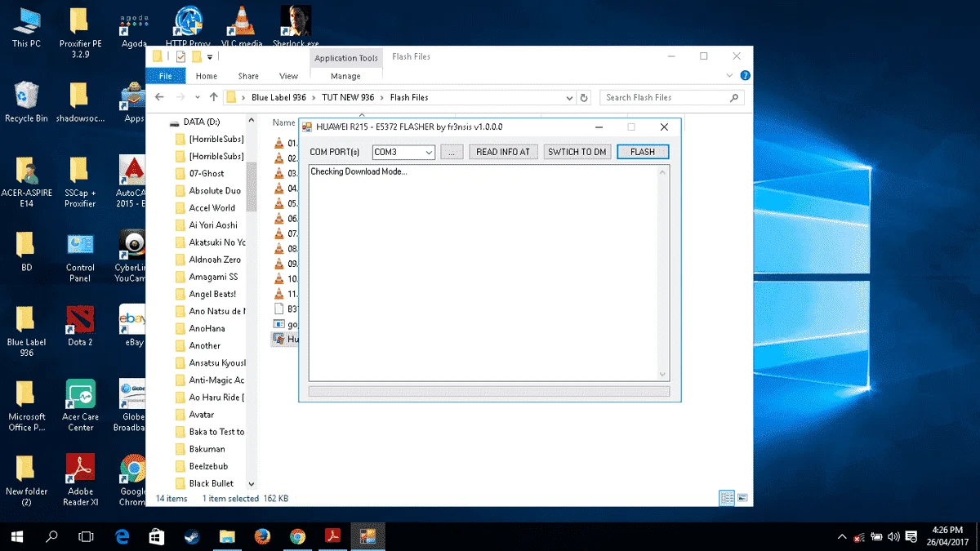This screenshot has height=551, width=980.
Task: Open Task View on taskbar
Action: [x=86, y=536]
